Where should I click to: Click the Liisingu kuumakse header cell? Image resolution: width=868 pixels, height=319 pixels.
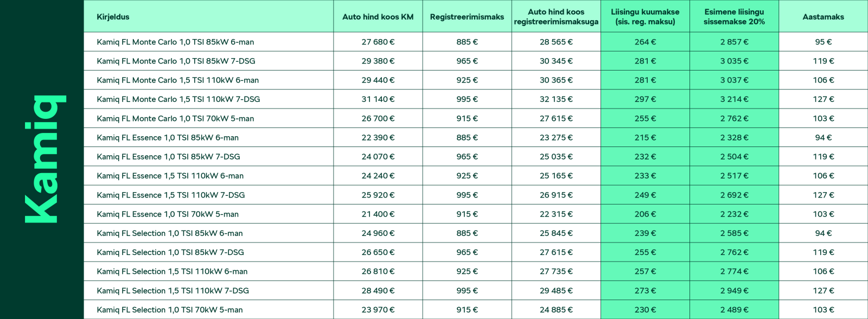645,16
